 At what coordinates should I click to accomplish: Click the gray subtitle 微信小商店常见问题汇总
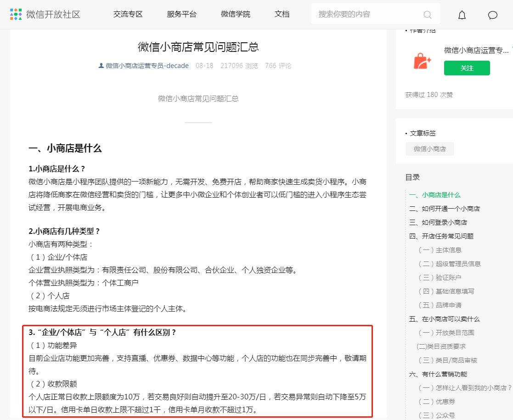point(198,98)
